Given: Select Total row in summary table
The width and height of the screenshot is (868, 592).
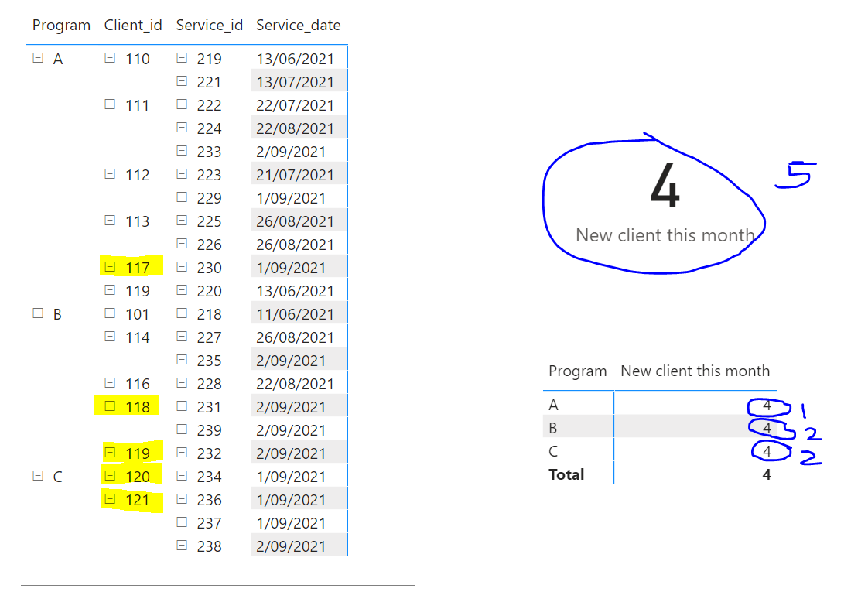Looking at the screenshot, I should [x=660, y=474].
